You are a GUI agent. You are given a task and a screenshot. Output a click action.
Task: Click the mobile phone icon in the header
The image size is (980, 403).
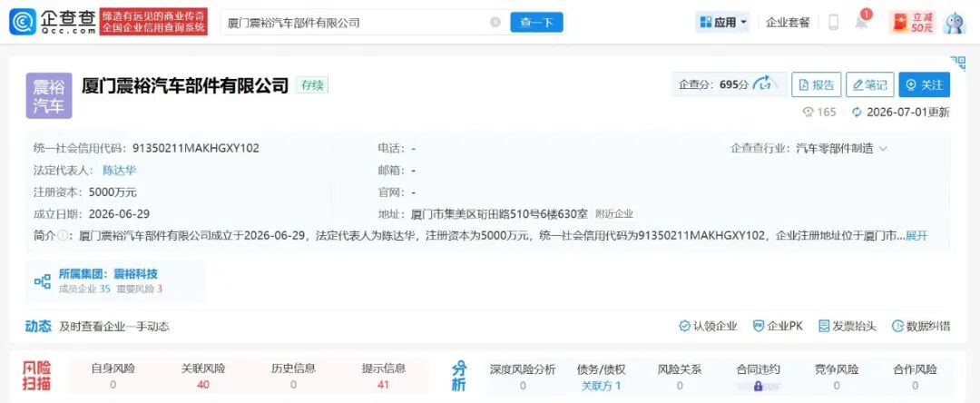tap(833, 23)
